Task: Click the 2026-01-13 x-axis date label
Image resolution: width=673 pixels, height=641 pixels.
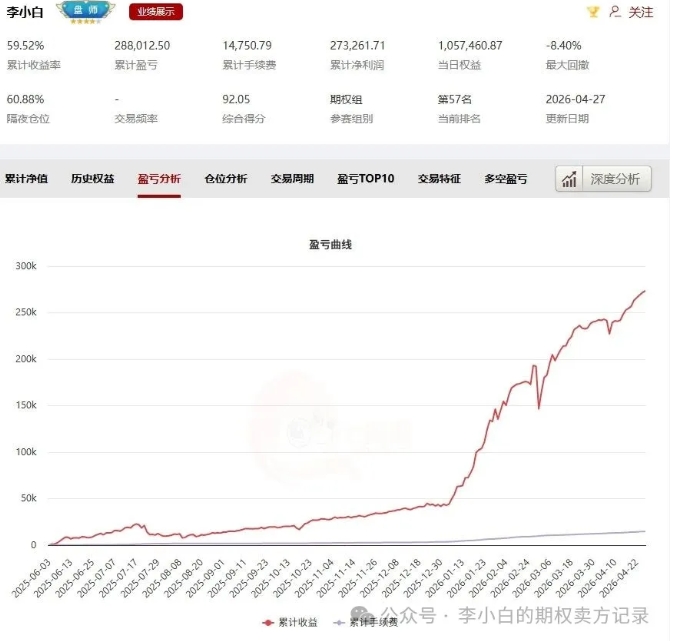Action: tap(445, 578)
